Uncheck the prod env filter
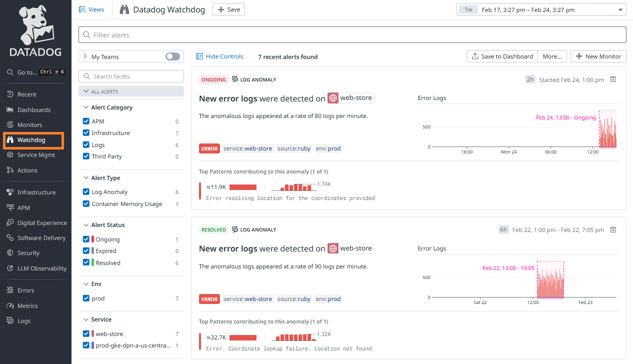The height and width of the screenshot is (364, 633). (x=86, y=298)
